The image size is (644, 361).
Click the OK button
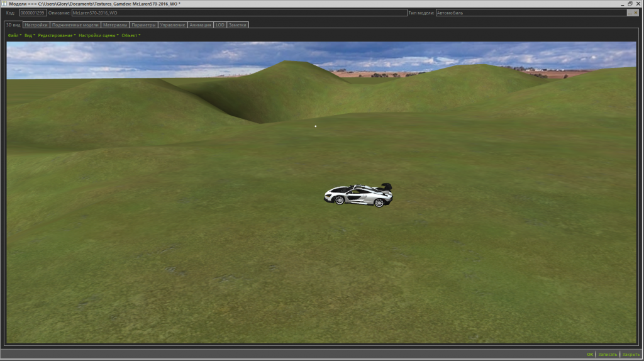tap(590, 355)
